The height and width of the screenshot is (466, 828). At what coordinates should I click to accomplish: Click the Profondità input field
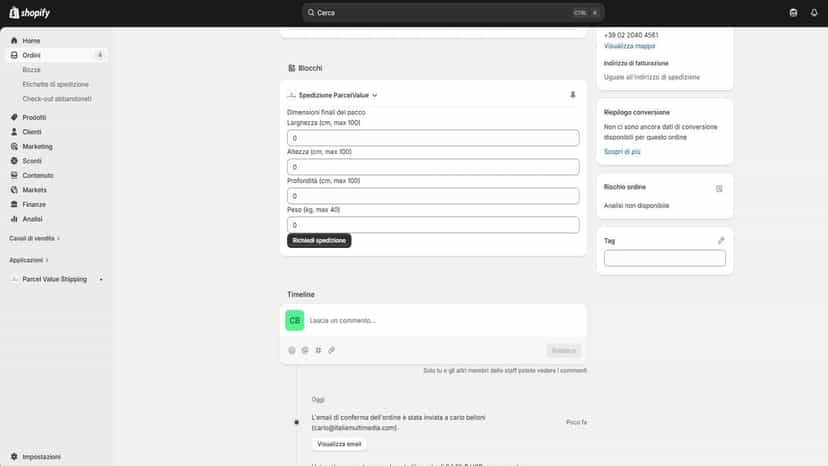click(x=433, y=196)
